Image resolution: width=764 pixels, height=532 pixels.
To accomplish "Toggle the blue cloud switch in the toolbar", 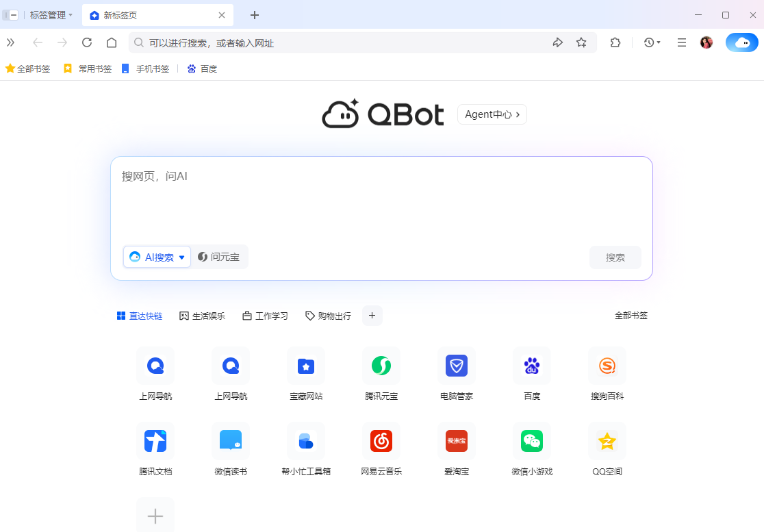I will click(x=741, y=42).
